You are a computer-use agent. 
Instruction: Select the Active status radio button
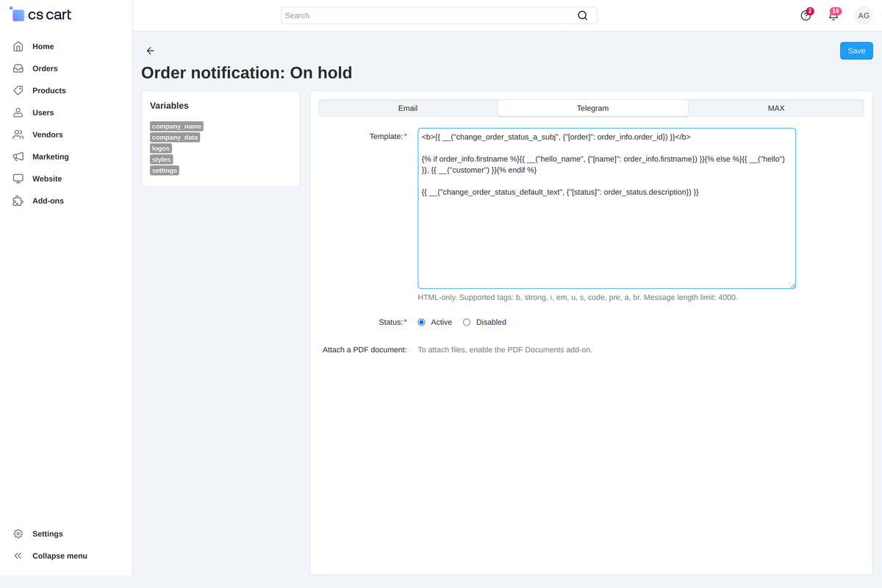coord(422,322)
